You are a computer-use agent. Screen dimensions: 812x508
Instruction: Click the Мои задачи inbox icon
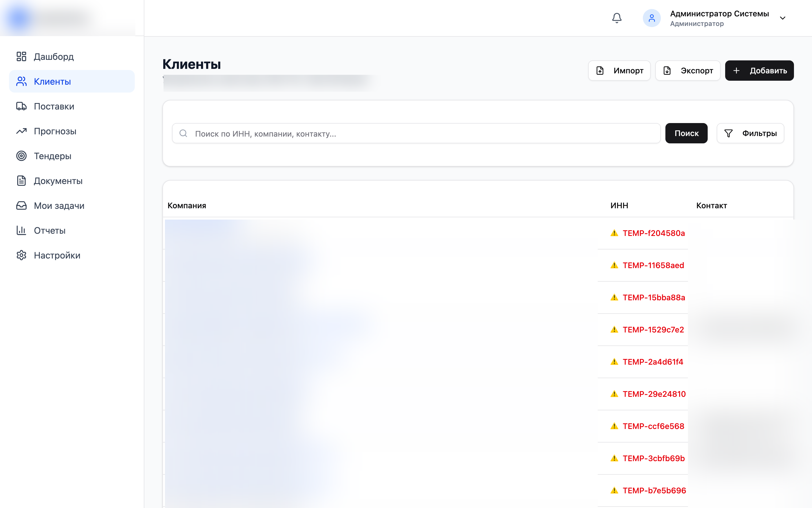pos(21,206)
